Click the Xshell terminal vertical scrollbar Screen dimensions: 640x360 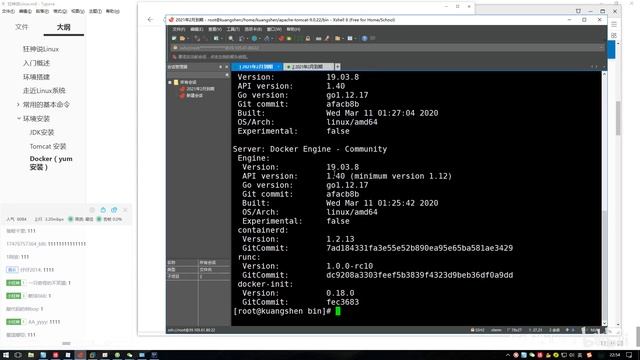pos(604,199)
